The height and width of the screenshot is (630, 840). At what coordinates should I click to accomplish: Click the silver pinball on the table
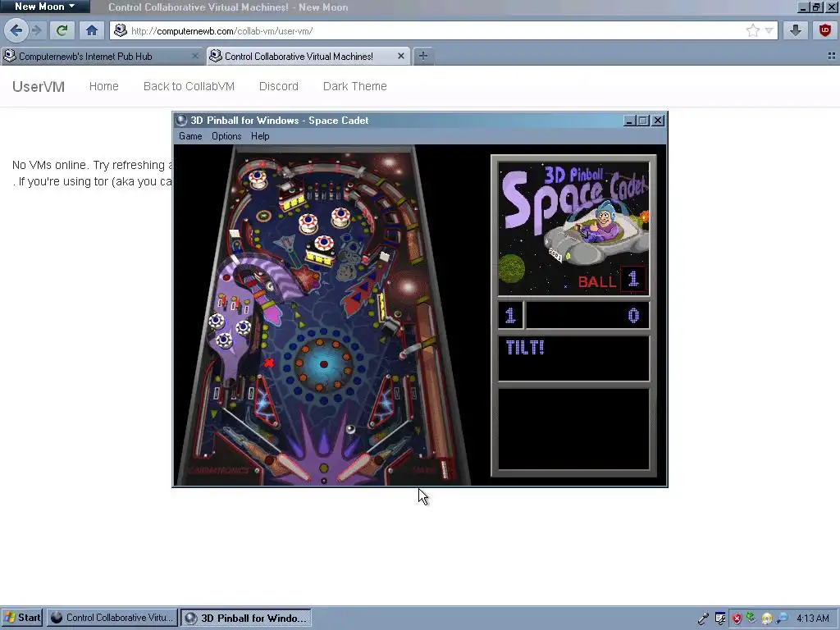tap(350, 429)
